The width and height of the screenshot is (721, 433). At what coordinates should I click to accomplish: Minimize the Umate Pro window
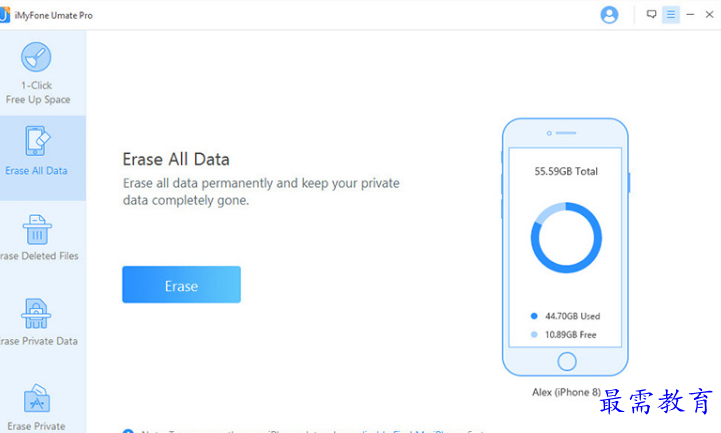coord(690,15)
